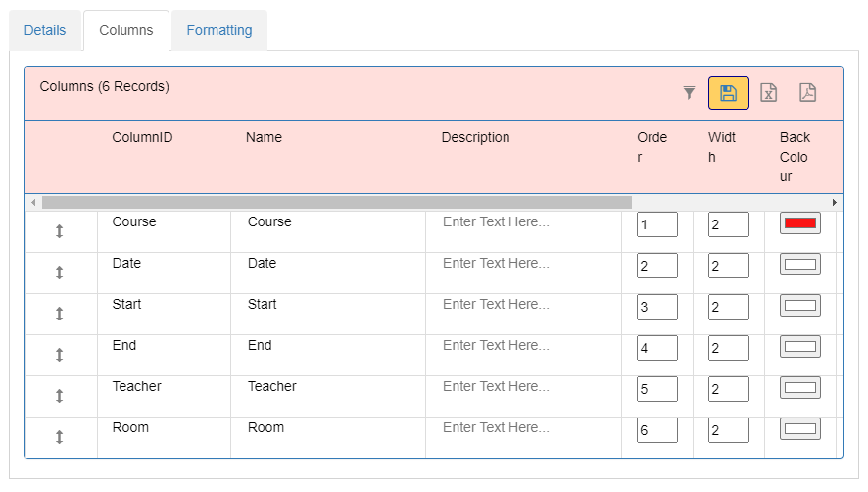Open back colour picker for Room row

click(x=799, y=429)
